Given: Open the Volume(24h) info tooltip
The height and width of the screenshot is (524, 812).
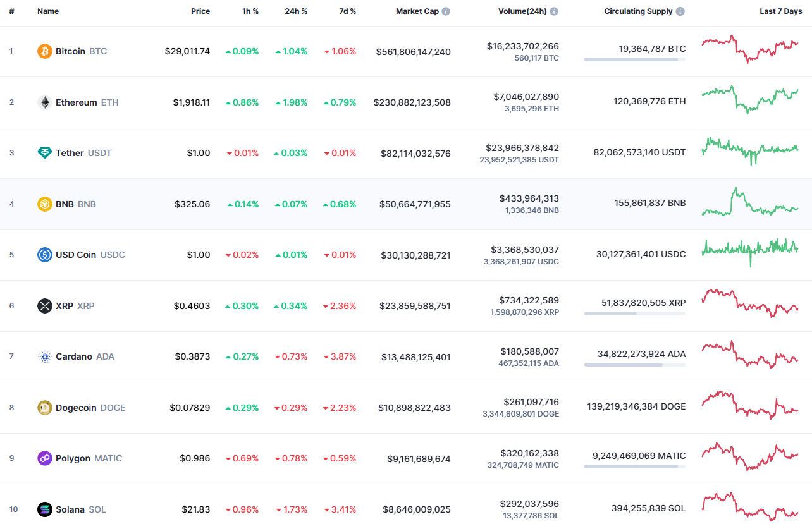Looking at the screenshot, I should (x=554, y=11).
